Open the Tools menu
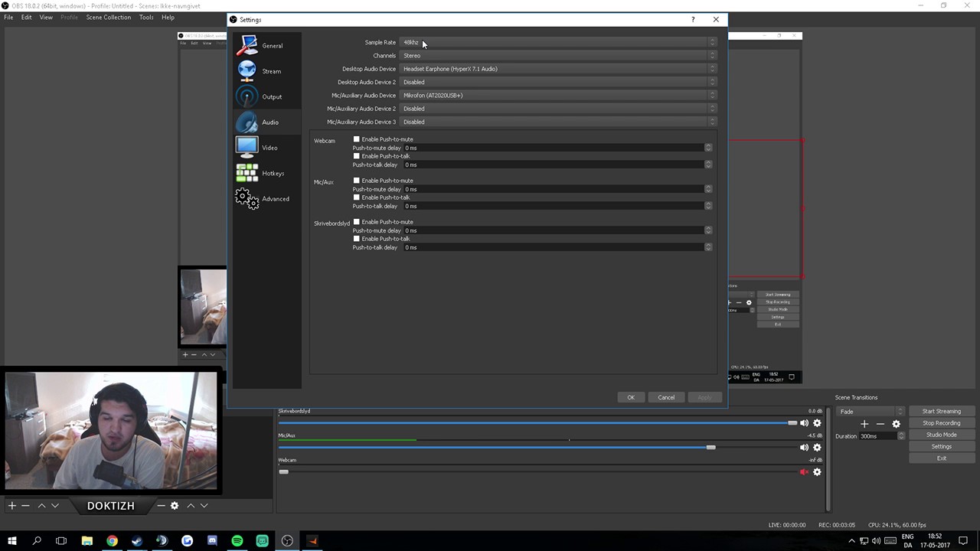 click(x=146, y=17)
